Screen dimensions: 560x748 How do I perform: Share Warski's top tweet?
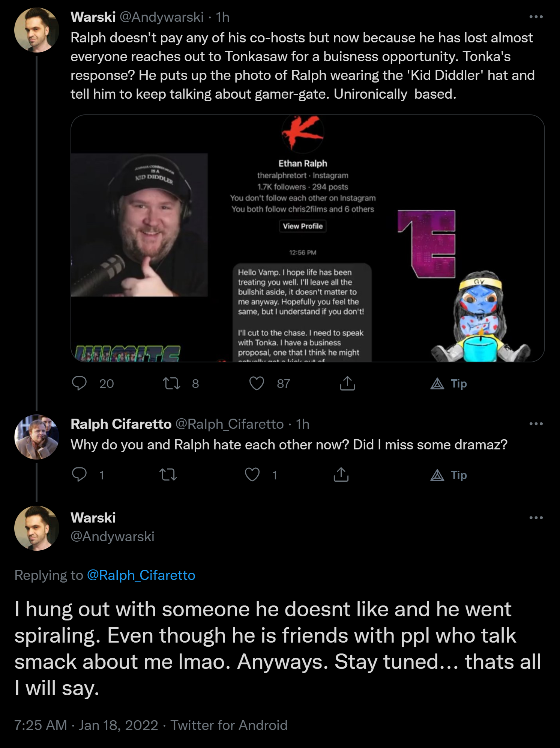point(347,383)
